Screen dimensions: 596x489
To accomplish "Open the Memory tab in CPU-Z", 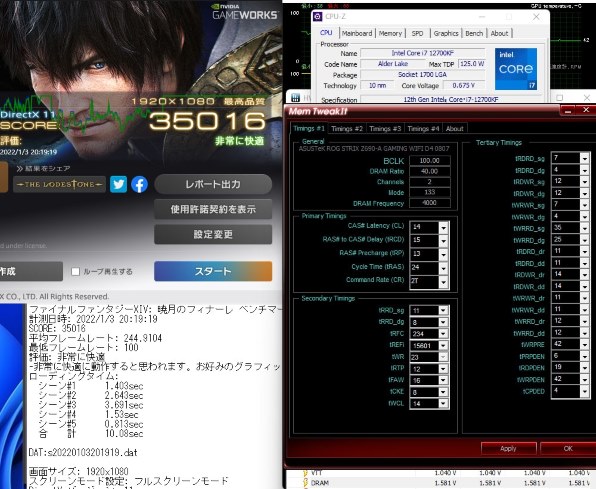I will (x=390, y=33).
